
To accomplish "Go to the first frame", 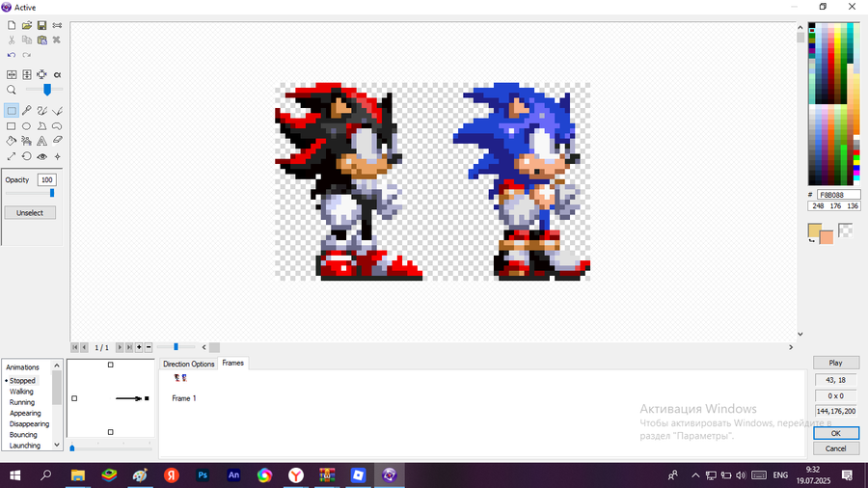I will click(x=74, y=347).
